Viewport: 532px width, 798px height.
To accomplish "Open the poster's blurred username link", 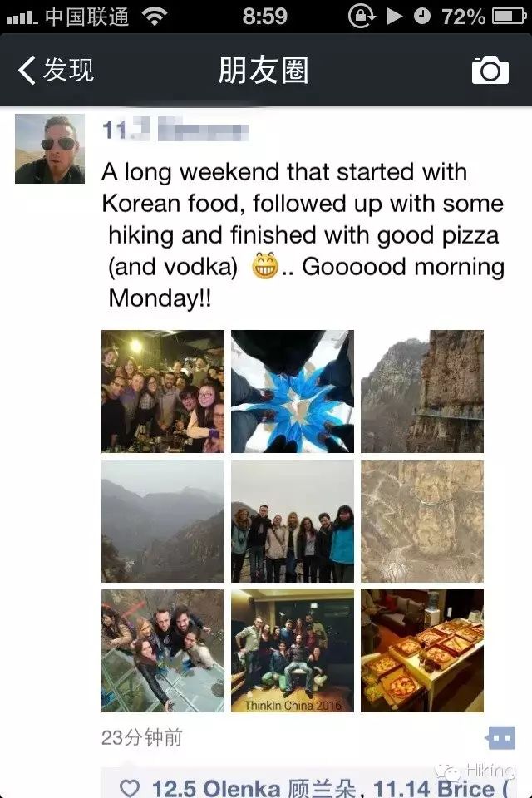I will click(x=175, y=130).
